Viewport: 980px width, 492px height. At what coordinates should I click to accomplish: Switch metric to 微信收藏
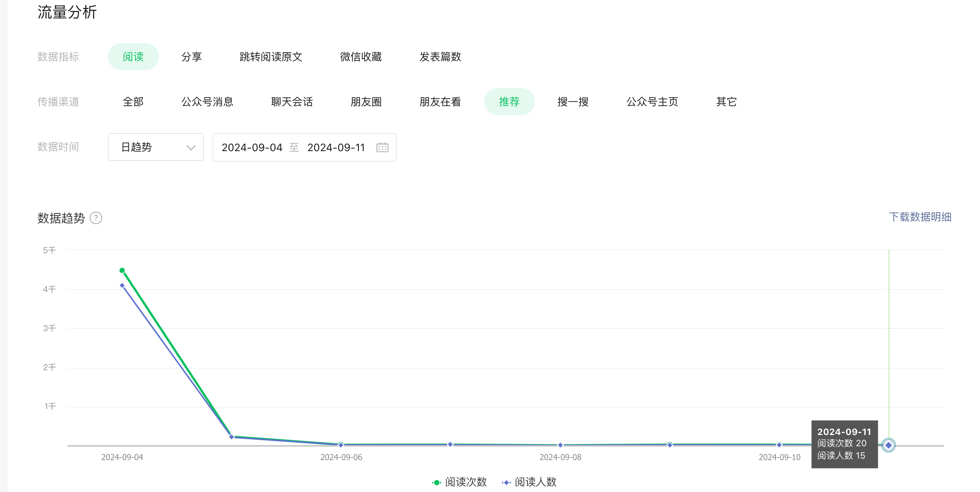361,57
